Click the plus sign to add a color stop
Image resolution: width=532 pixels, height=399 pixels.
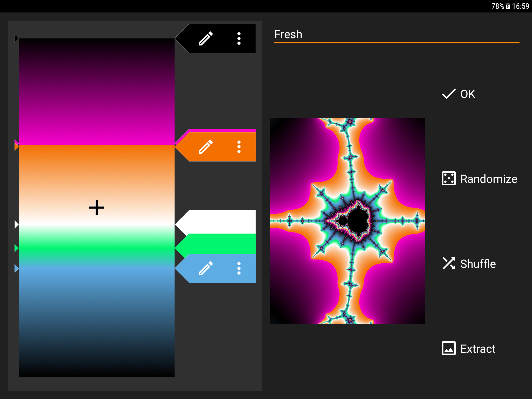[x=96, y=207]
